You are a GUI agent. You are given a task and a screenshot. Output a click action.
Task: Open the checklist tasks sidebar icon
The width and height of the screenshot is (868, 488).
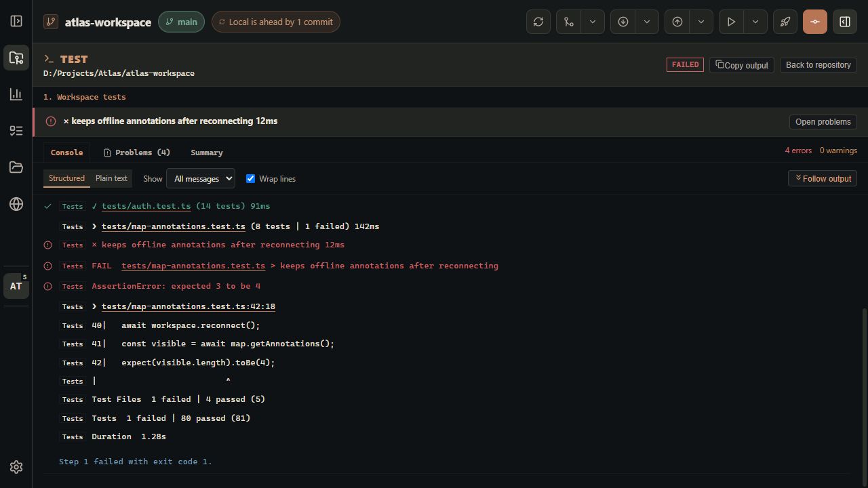tap(16, 131)
